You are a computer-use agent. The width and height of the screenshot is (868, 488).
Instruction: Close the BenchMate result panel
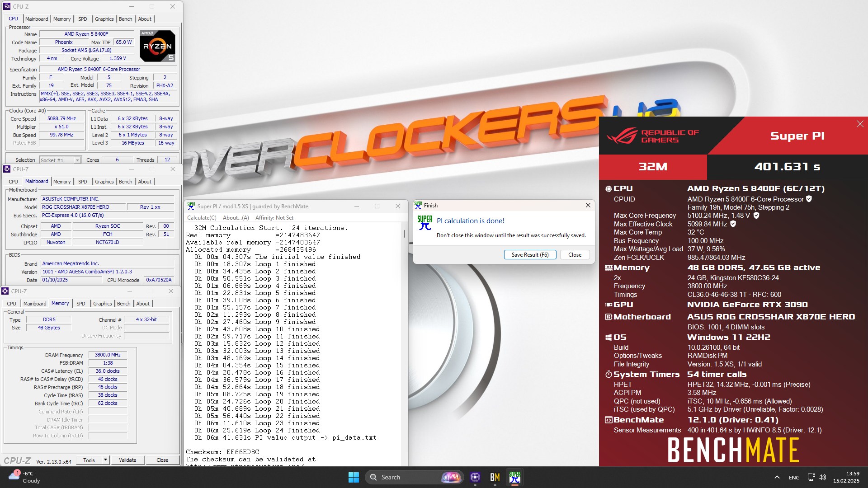(x=860, y=124)
